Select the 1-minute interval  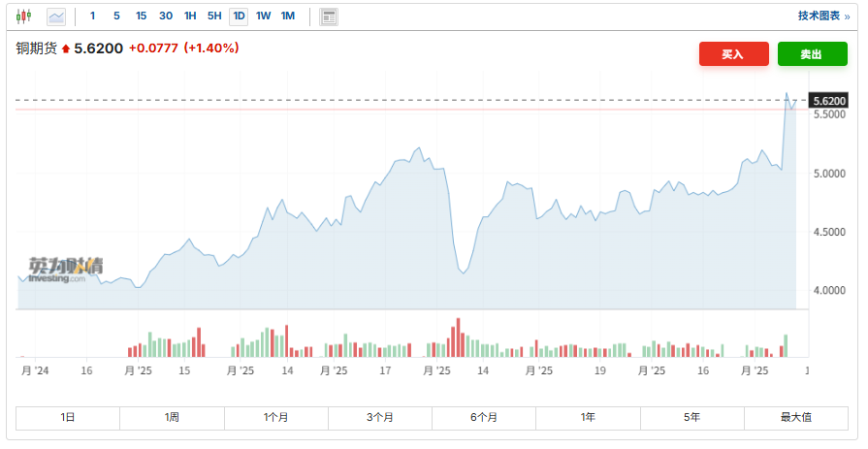pos(93,16)
